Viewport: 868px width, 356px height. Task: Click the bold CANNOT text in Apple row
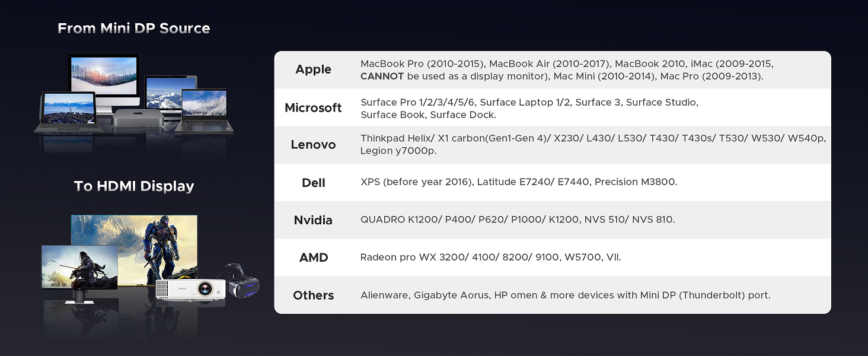(382, 77)
